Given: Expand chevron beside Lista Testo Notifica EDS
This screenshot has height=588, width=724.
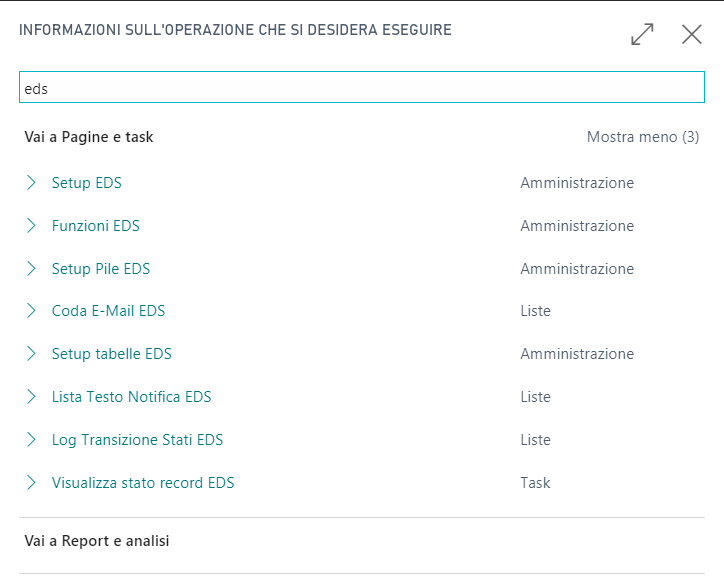Looking at the screenshot, I should 31,397.
